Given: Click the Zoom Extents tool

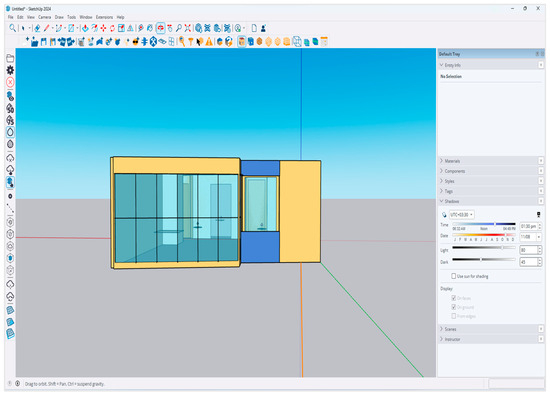Looking at the screenshot, I should click(x=188, y=28).
